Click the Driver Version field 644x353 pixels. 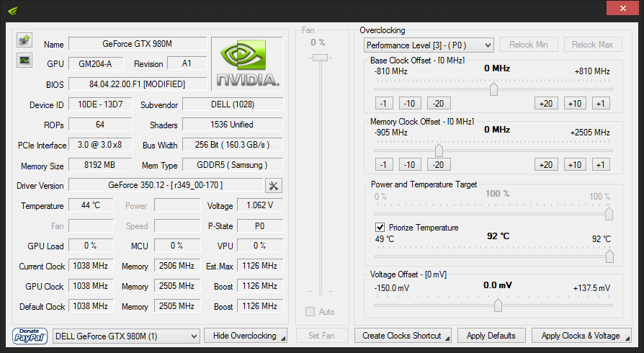(166, 185)
